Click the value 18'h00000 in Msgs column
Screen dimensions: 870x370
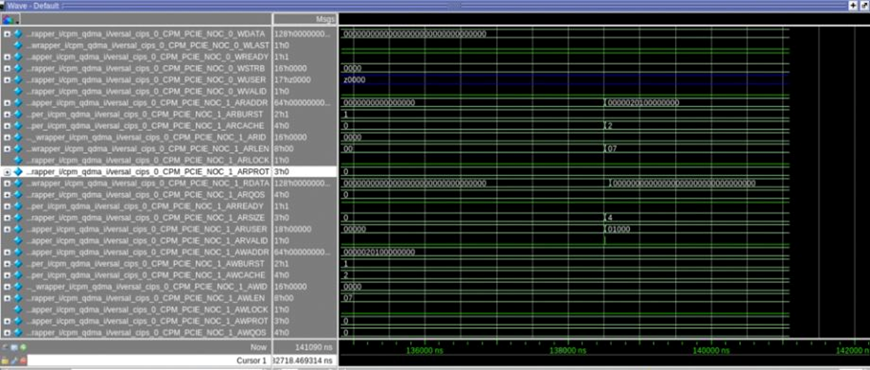[x=293, y=229]
